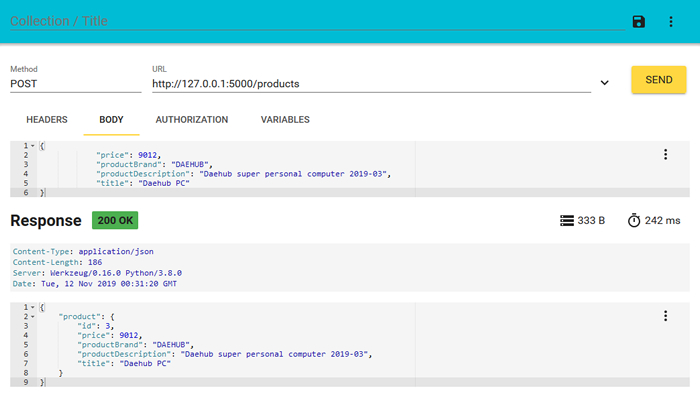Edit the Collection / Title field
The height and width of the screenshot is (393, 700).
[317, 21]
